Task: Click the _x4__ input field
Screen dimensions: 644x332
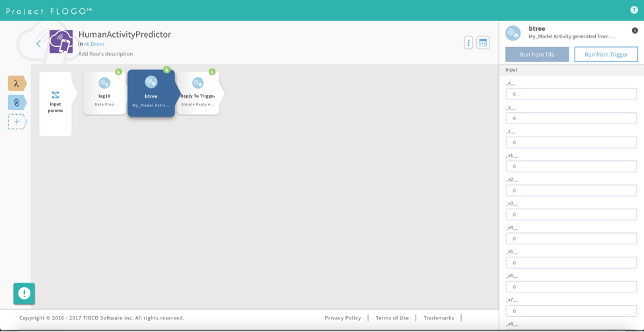Action: pyautogui.click(x=571, y=238)
